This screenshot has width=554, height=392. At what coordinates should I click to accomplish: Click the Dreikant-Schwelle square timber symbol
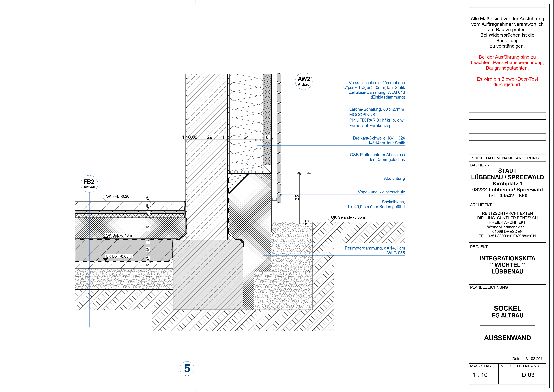click(267, 169)
